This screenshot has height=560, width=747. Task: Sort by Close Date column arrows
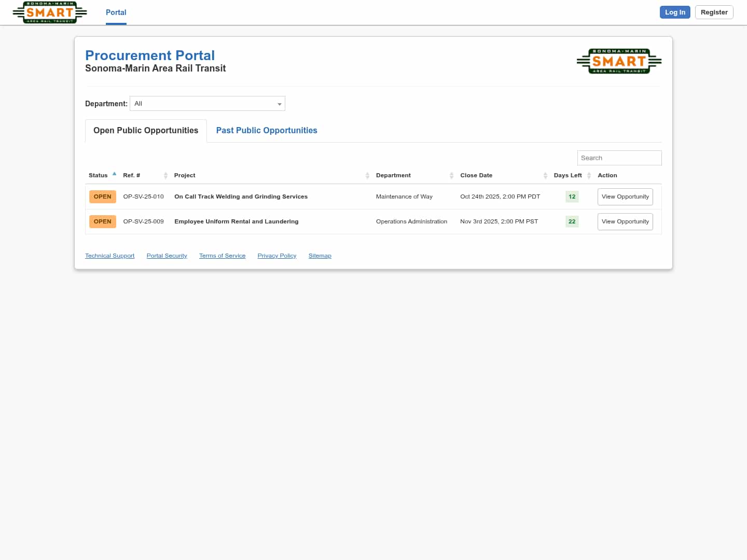coord(545,176)
